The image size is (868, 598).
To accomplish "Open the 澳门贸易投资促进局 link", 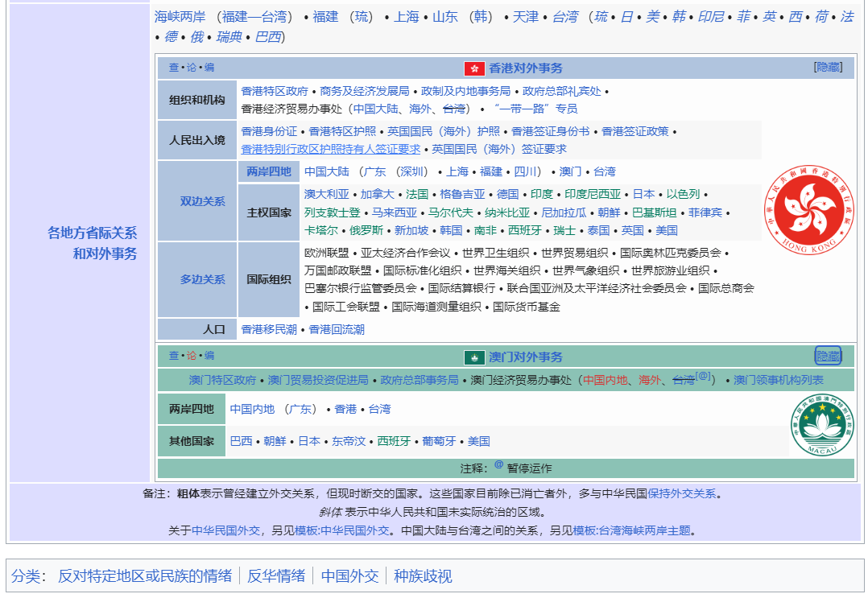I will (318, 380).
